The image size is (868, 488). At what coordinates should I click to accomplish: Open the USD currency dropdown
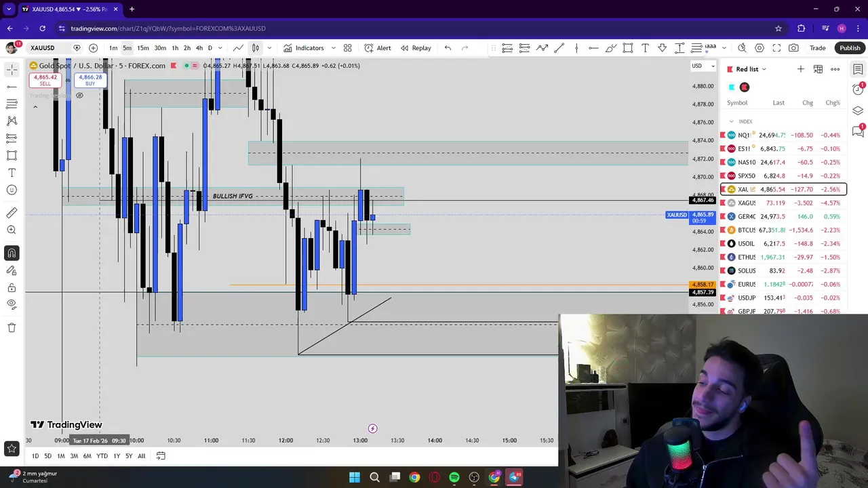click(703, 66)
